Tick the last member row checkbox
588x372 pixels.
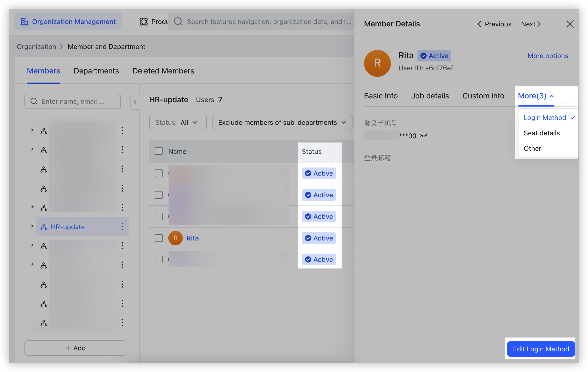[159, 259]
